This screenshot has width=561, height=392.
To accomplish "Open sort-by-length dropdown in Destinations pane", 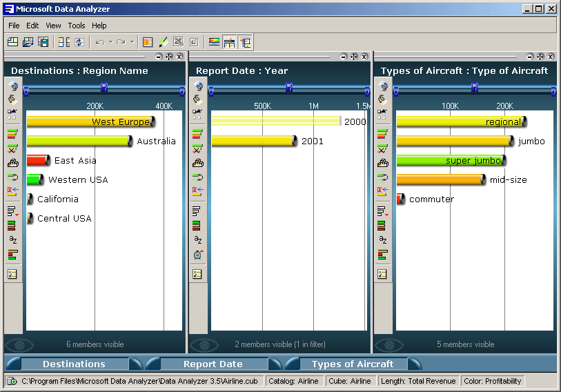I will 13,211.
